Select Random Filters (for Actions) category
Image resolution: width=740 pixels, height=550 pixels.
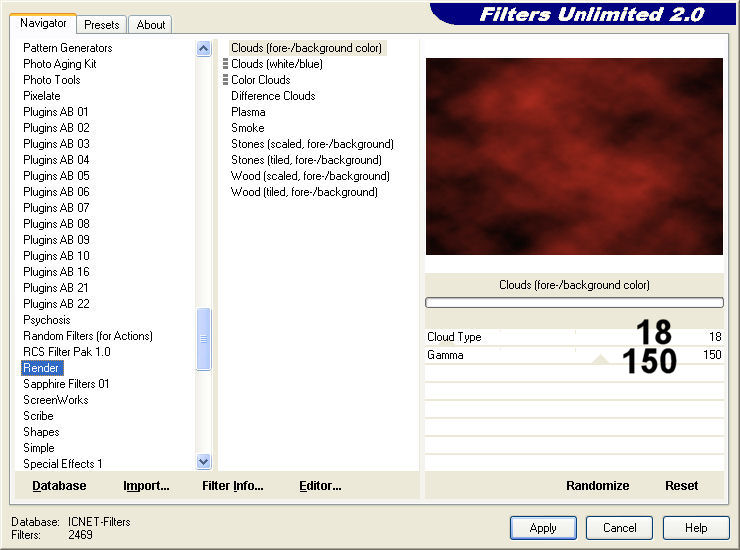(88, 336)
